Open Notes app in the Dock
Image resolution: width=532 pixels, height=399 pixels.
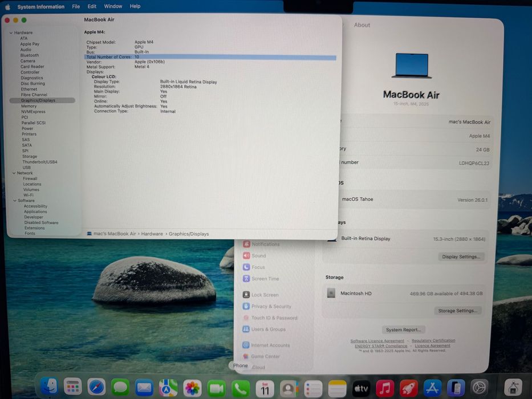pos(337,389)
